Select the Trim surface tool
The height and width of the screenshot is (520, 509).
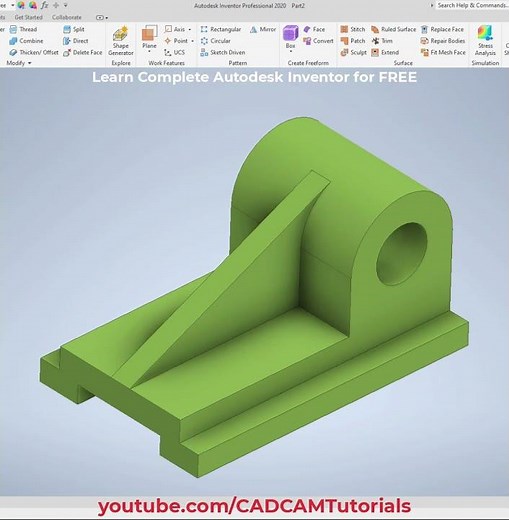382,41
